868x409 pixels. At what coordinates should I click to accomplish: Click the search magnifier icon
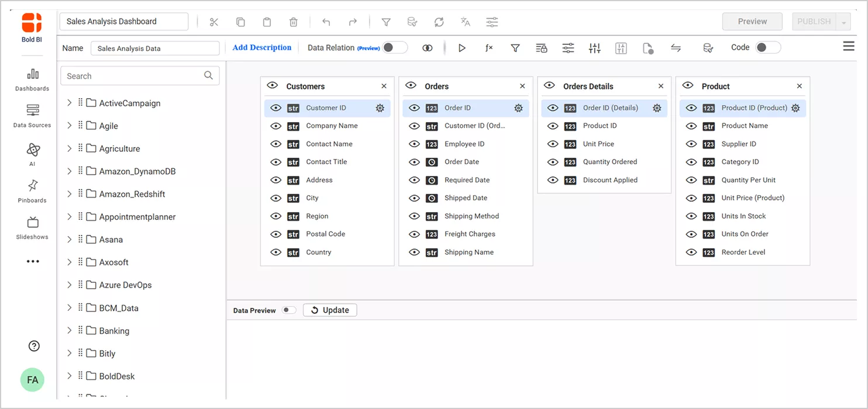click(x=208, y=75)
